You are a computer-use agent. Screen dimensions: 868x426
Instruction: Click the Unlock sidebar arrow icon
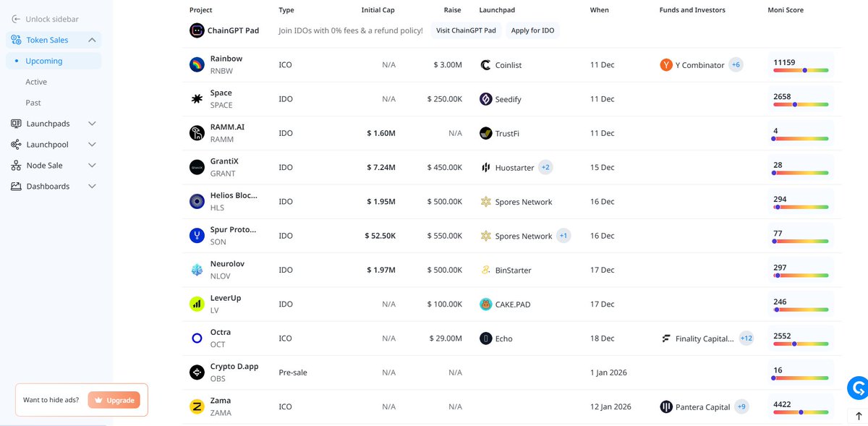click(16, 19)
